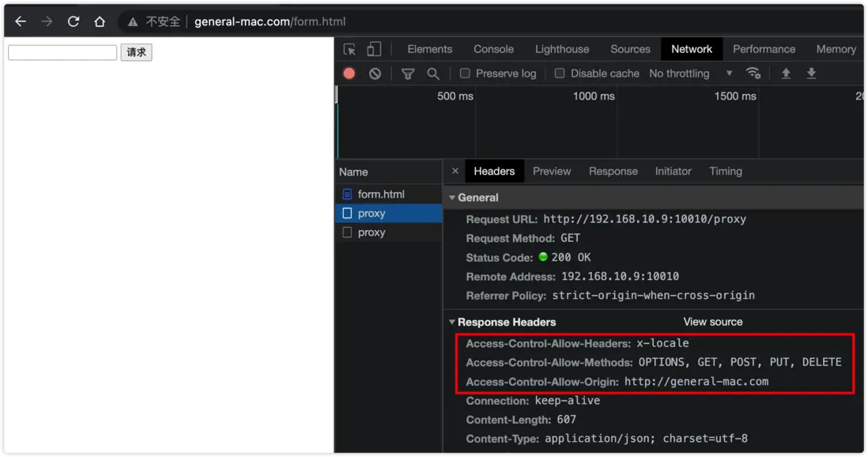Focus the page text input field

pyautogui.click(x=62, y=53)
